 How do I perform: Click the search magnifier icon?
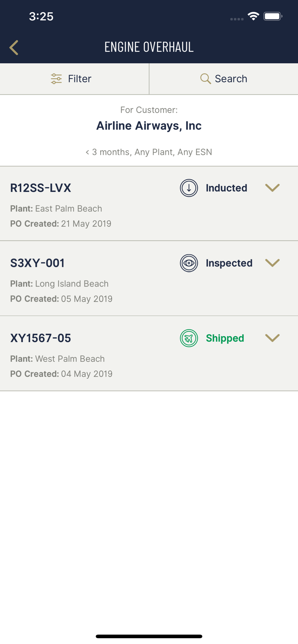click(x=205, y=79)
